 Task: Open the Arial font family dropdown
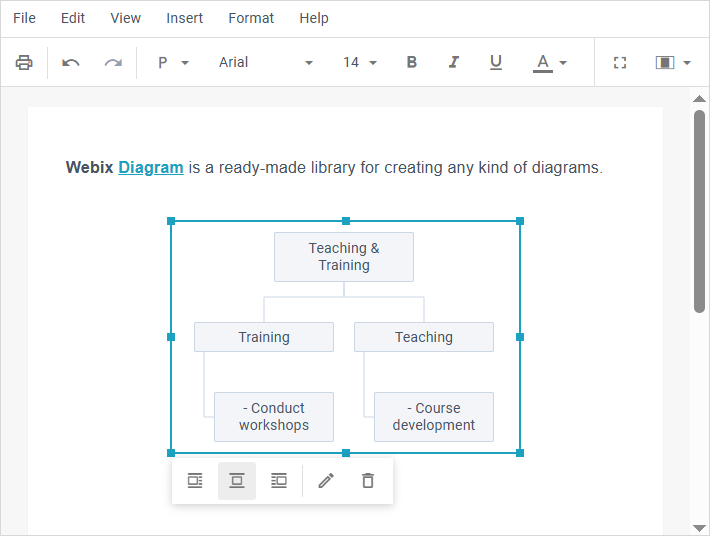pyautogui.click(x=265, y=63)
